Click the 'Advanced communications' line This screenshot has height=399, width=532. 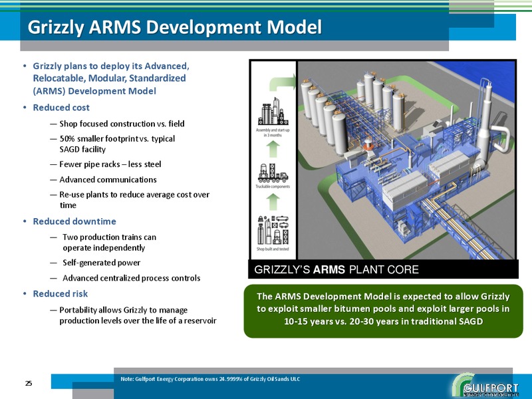click(x=108, y=180)
